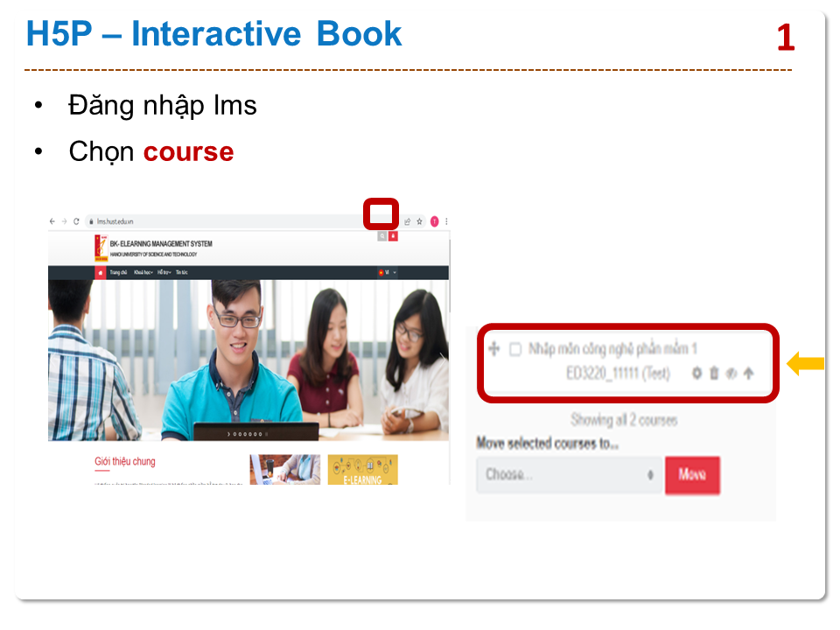Open the 'Choose...' category dropdown
Screen dimensions: 840x630
tap(569, 474)
